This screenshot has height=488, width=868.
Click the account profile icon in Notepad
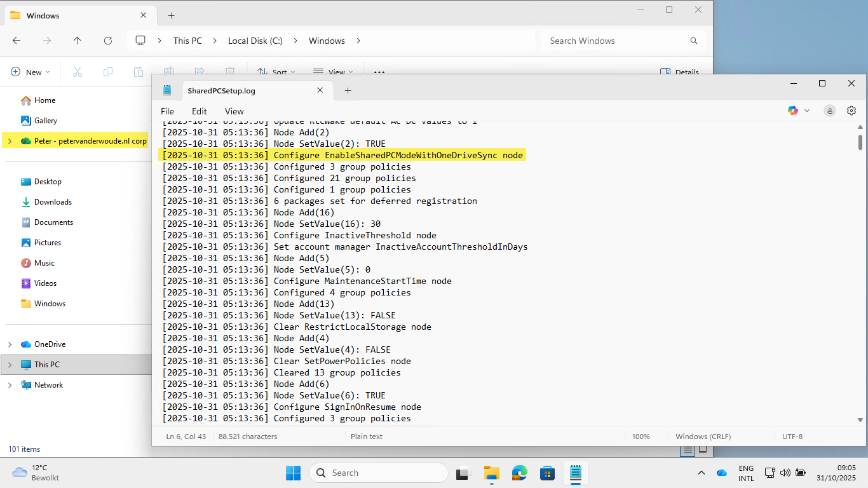pyautogui.click(x=830, y=111)
